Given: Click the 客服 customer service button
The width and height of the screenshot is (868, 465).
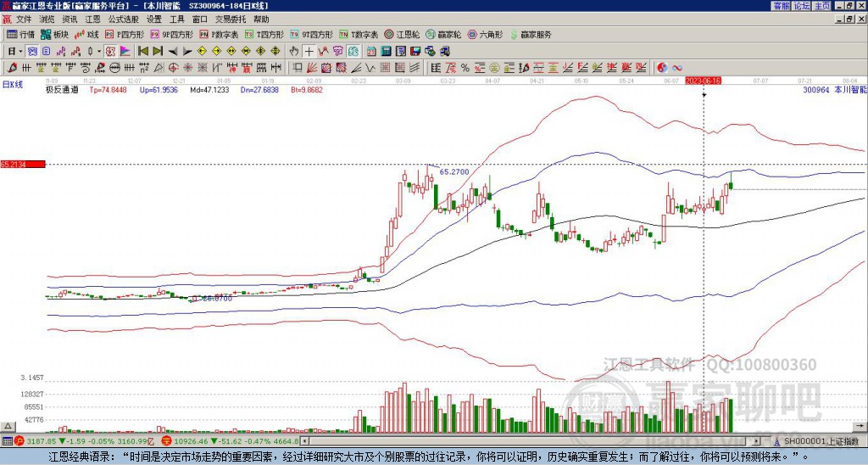Looking at the screenshot, I should (x=782, y=6).
